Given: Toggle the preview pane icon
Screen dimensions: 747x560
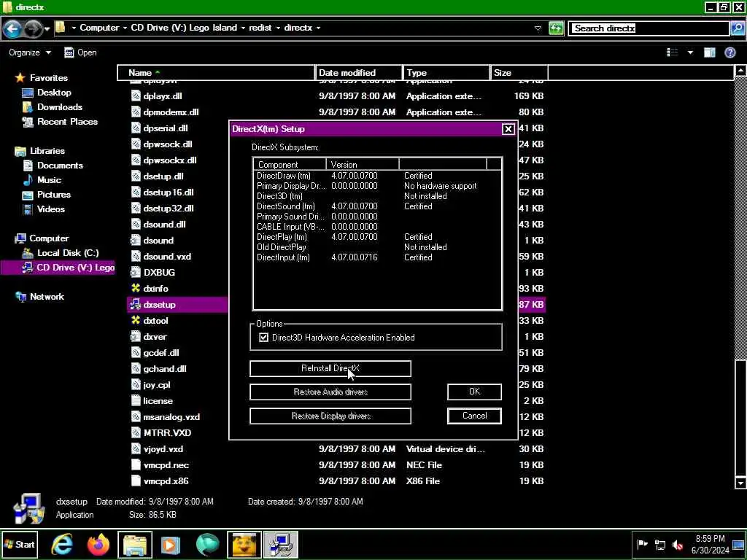Looking at the screenshot, I should [x=709, y=52].
